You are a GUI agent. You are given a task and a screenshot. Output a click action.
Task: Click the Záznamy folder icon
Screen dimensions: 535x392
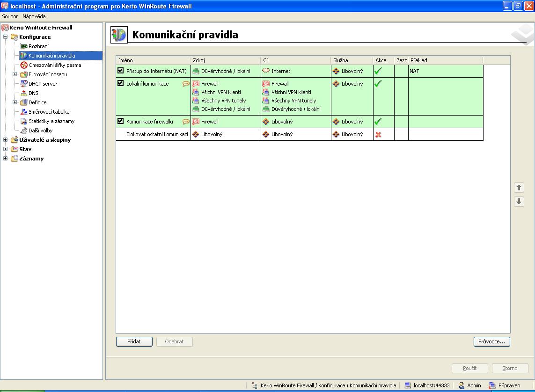tap(15, 159)
